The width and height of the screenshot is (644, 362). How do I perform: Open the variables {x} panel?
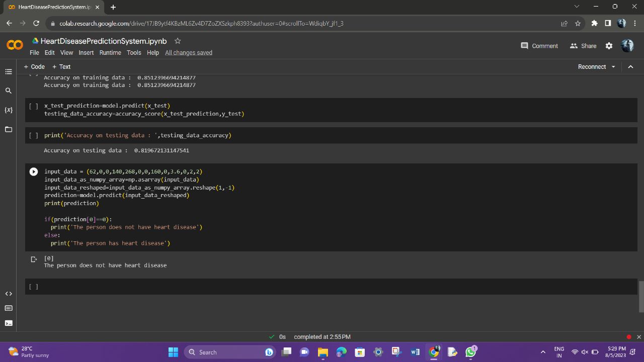click(x=8, y=110)
